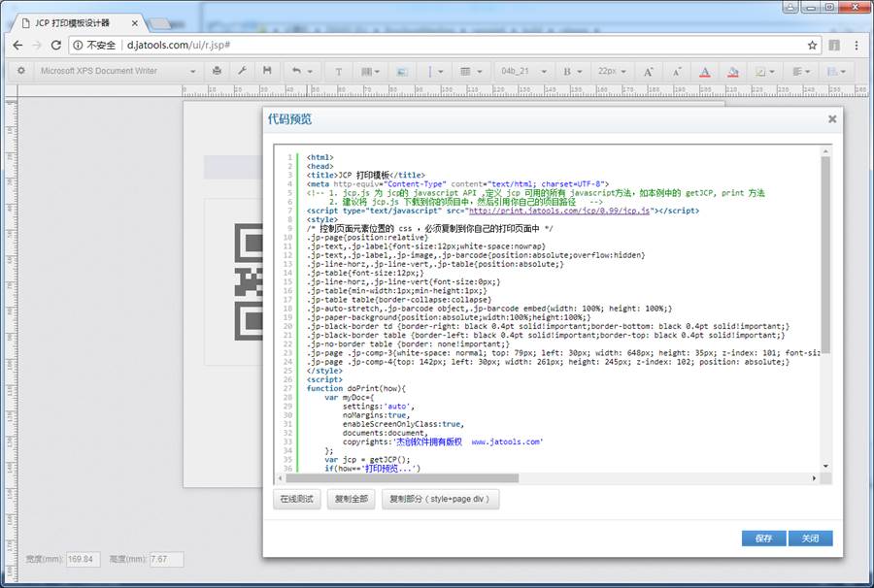This screenshot has width=874, height=588.
Task: Click the save floppy disk icon
Action: click(x=267, y=71)
